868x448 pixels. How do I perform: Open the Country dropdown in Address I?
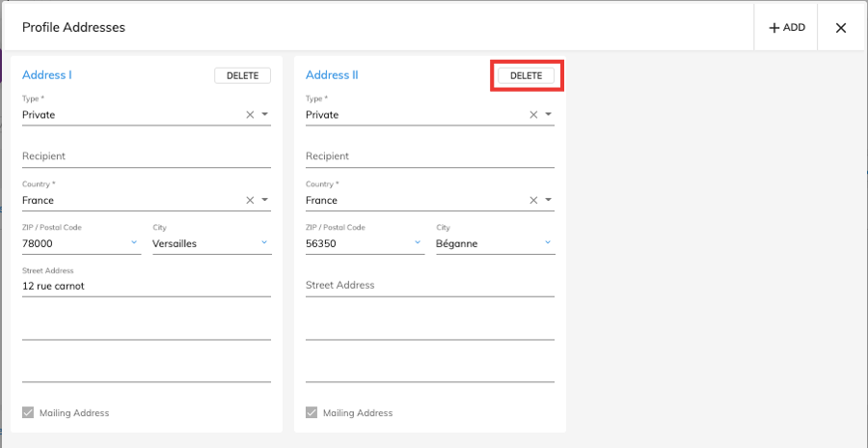265,201
